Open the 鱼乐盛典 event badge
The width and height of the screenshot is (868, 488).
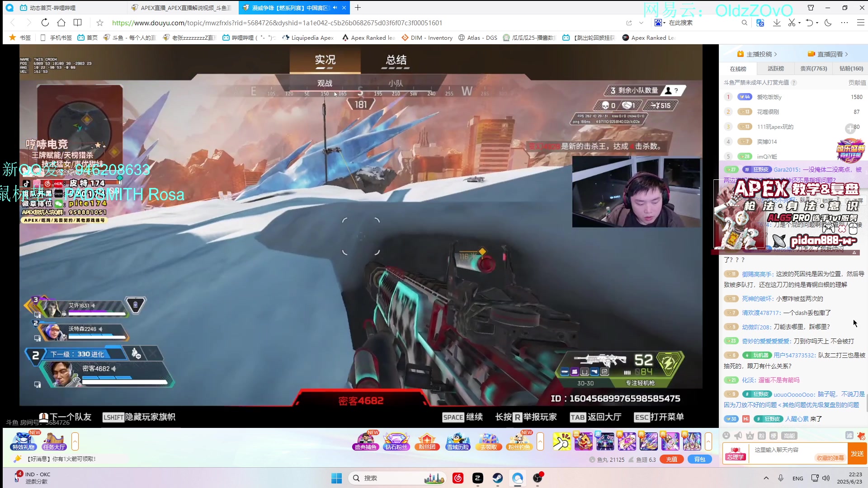pos(850,151)
